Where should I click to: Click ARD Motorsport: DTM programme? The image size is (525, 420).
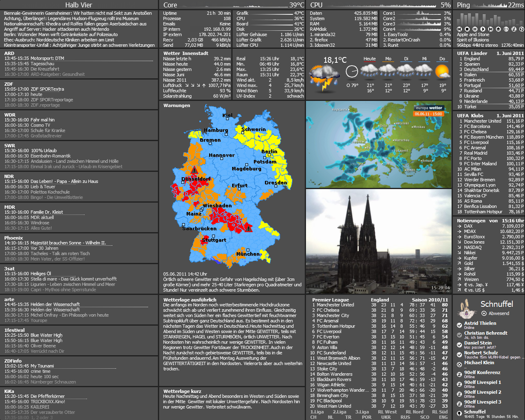[x=34, y=58]
